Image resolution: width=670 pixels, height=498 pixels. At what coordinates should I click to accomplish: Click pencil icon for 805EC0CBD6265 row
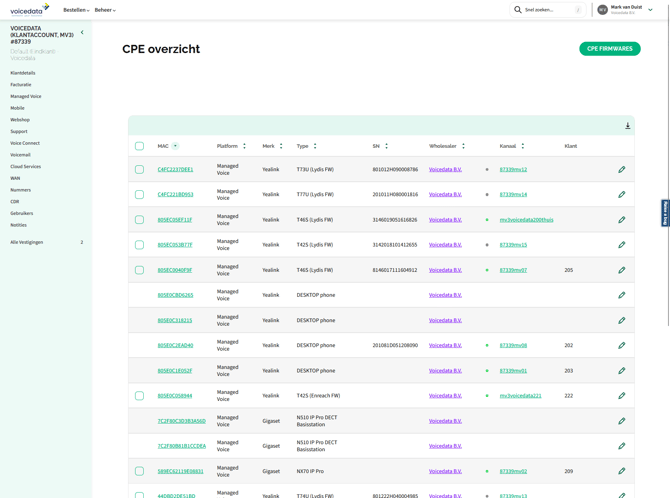[621, 295]
